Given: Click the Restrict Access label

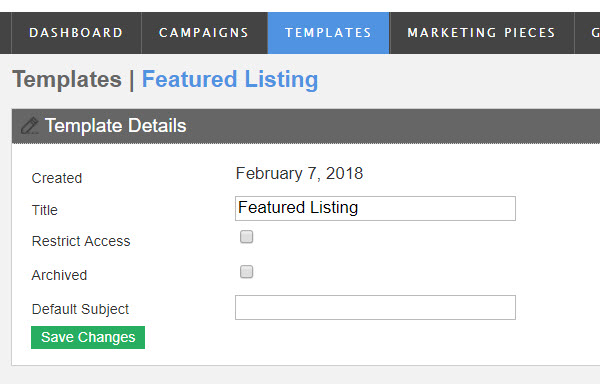Looking at the screenshot, I should click(x=81, y=241).
